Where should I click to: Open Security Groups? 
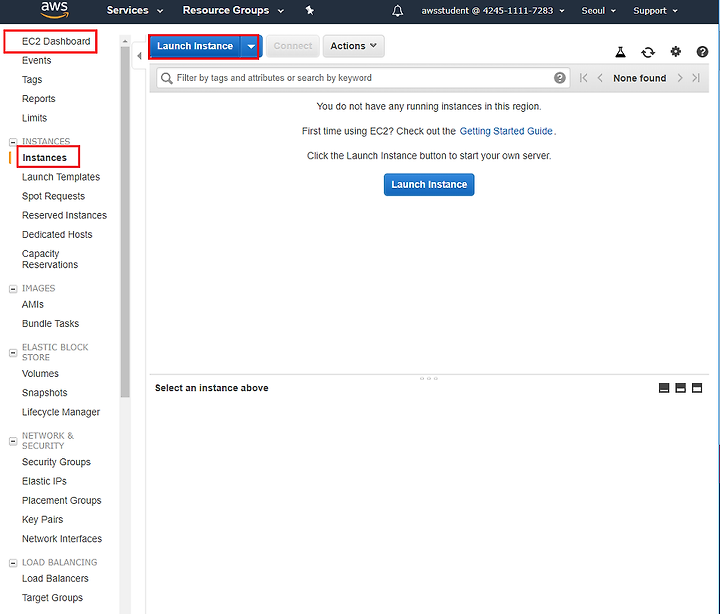[x=56, y=462]
